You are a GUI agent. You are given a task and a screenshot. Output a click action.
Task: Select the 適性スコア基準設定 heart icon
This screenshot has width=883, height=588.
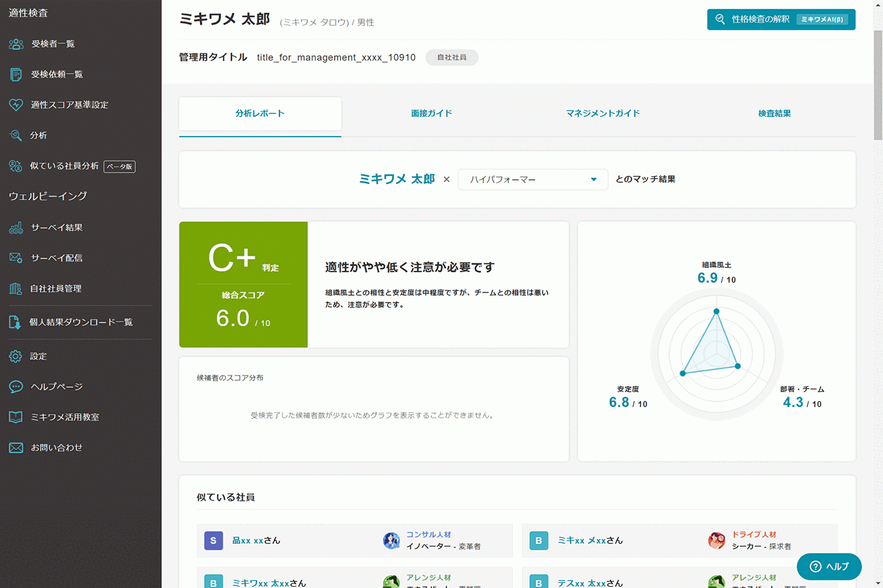(16, 105)
